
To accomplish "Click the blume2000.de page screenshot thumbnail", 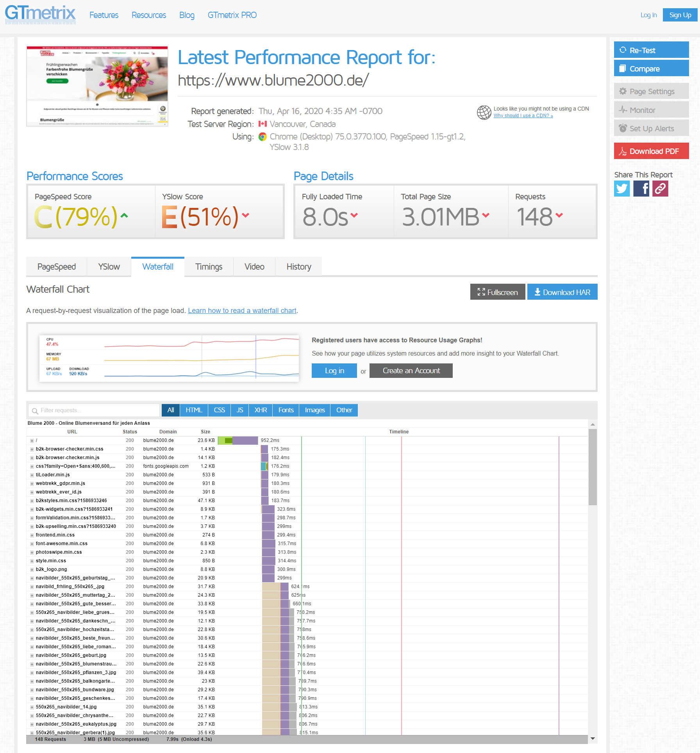I will (x=97, y=86).
